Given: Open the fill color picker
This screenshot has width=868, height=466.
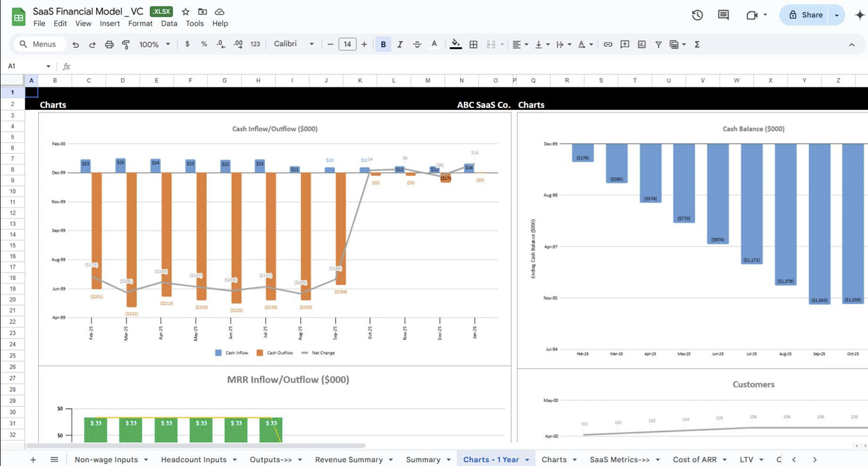Looking at the screenshot, I should click(x=455, y=44).
